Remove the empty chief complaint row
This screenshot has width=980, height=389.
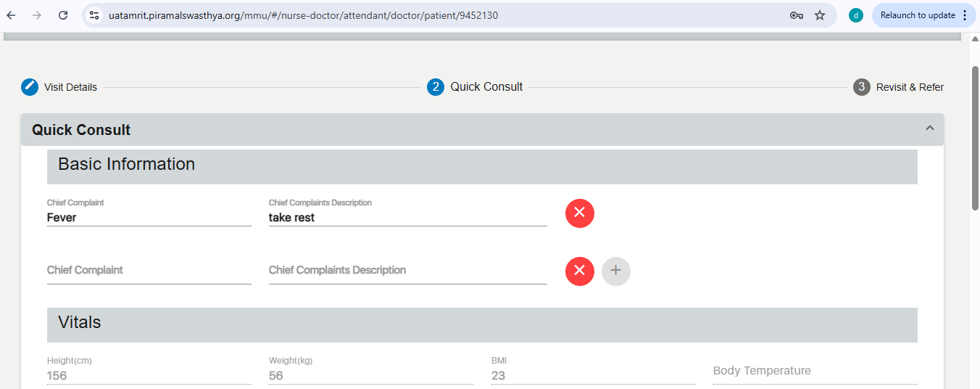tap(580, 271)
